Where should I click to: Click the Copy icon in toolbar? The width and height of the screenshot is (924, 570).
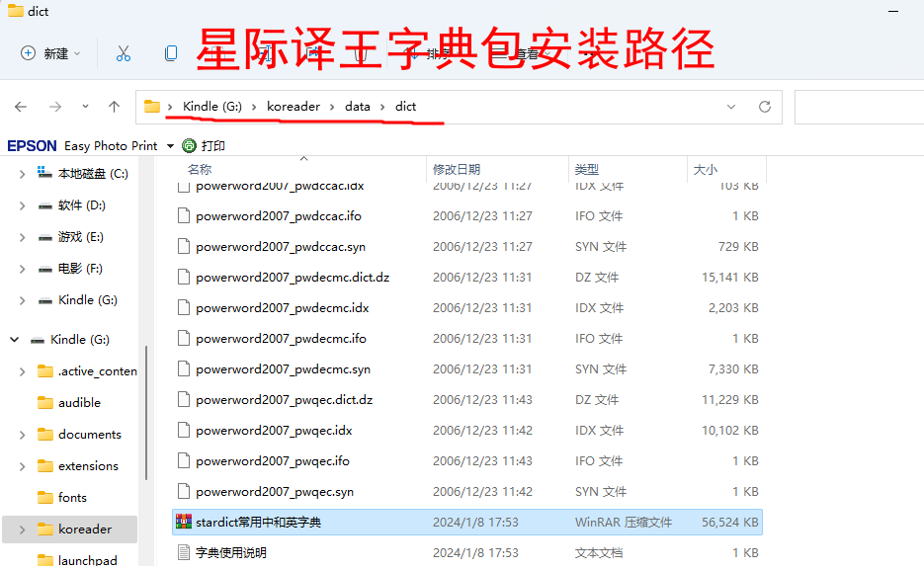click(171, 53)
